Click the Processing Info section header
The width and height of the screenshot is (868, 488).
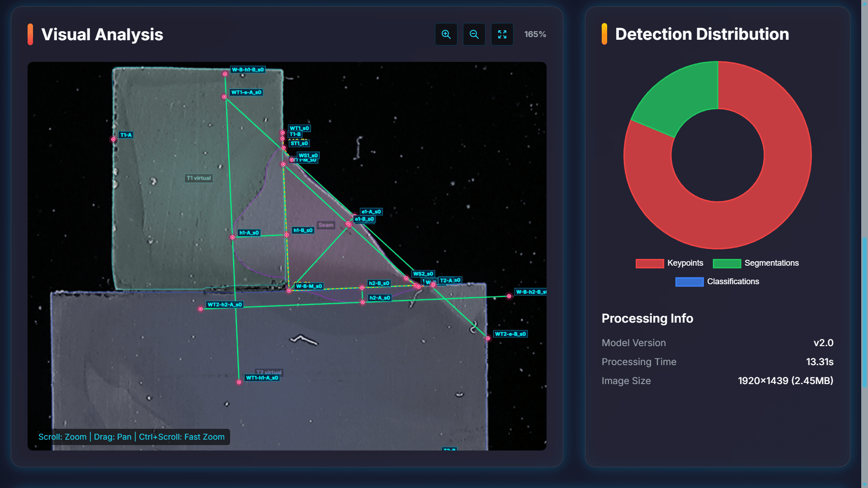point(647,319)
